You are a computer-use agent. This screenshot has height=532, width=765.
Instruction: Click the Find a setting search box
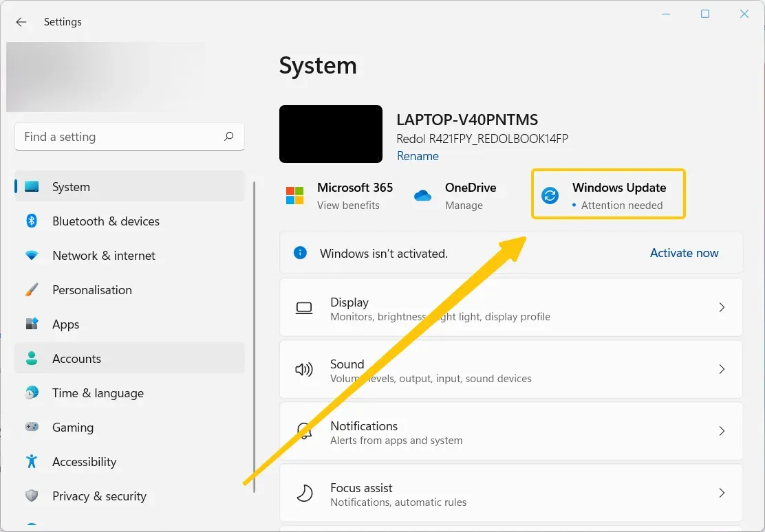[129, 137]
